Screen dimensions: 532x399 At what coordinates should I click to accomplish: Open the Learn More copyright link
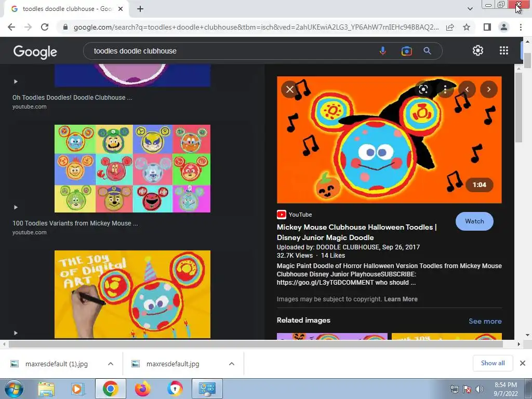(401, 299)
